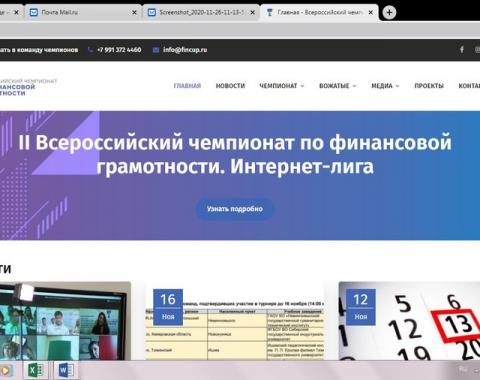This screenshot has width=480, height=380.
Task: Open Excel from the taskbar
Action: point(35,370)
